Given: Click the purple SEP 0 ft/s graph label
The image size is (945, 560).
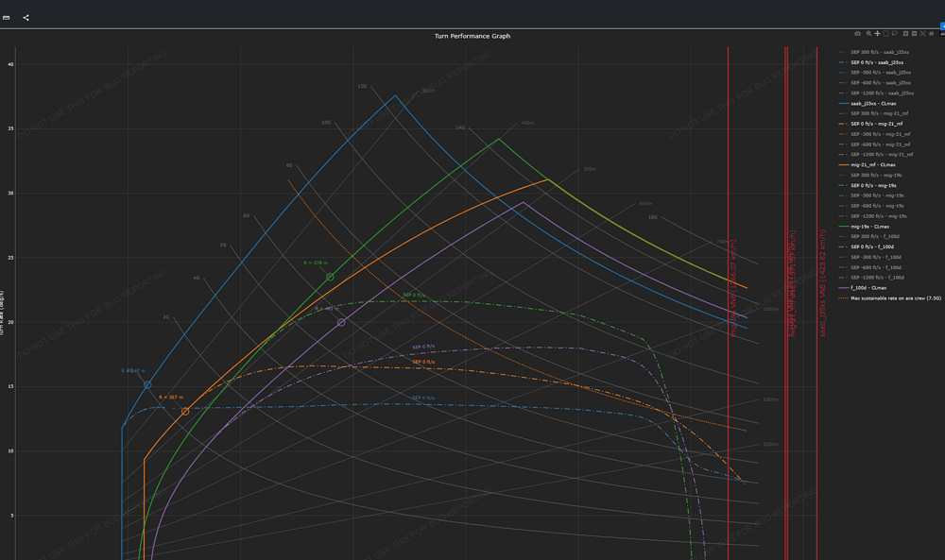Looking at the screenshot, I should click(423, 347).
